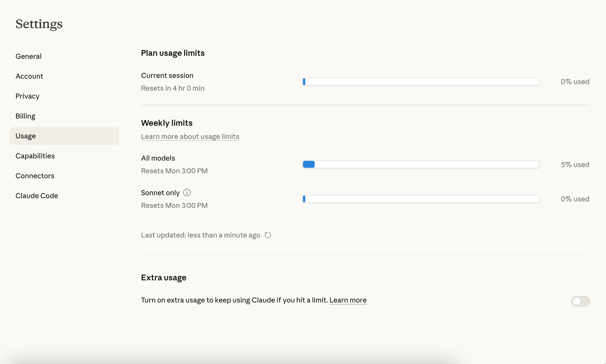Open Capabilities settings
This screenshot has height=364, width=606.
click(x=64, y=156)
